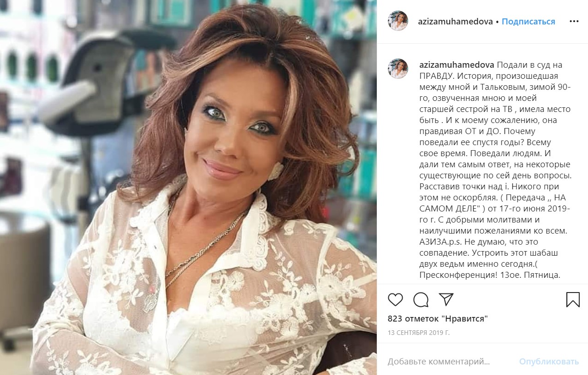Image resolution: width=588 pixels, height=375 pixels.
Task: Like the post with the heart icon
Action: [395, 299]
